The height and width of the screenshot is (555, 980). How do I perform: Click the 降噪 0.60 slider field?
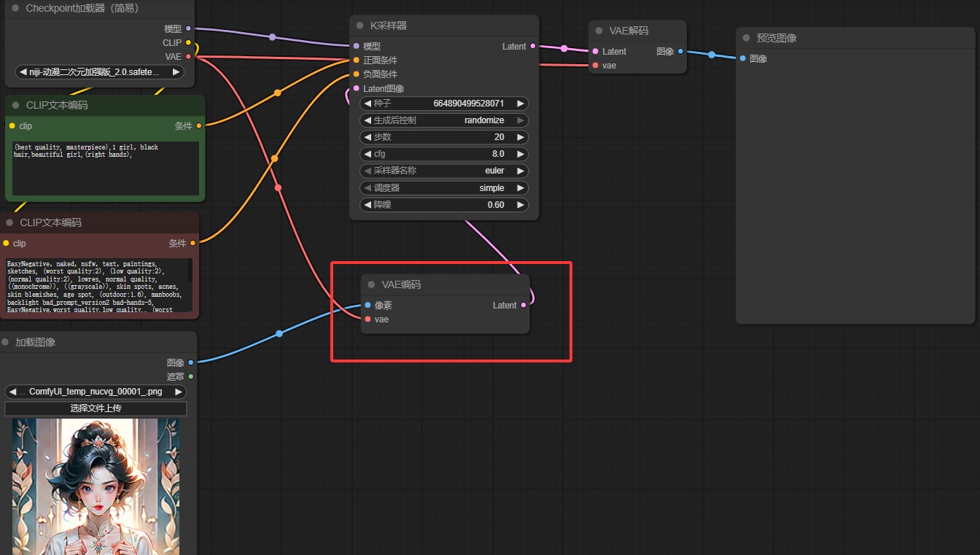point(444,205)
